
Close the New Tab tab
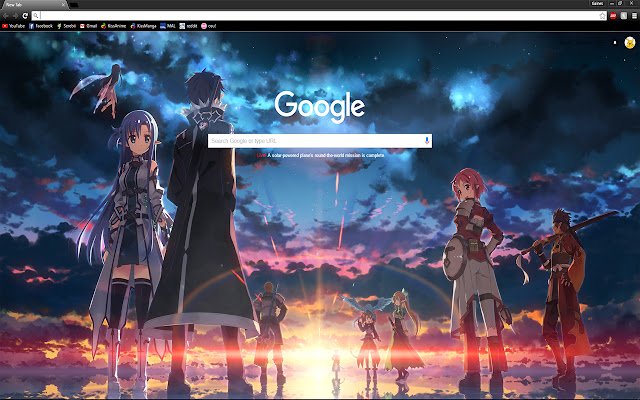(x=63, y=4)
